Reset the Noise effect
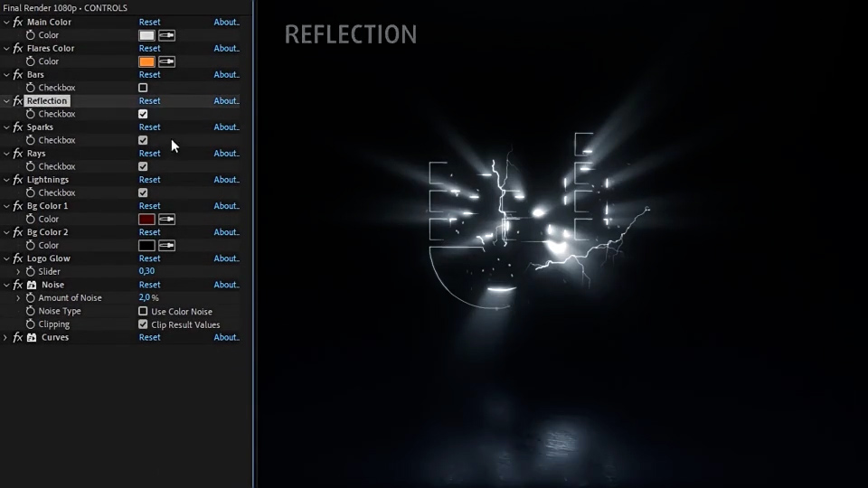The height and width of the screenshot is (488, 868). coord(149,285)
